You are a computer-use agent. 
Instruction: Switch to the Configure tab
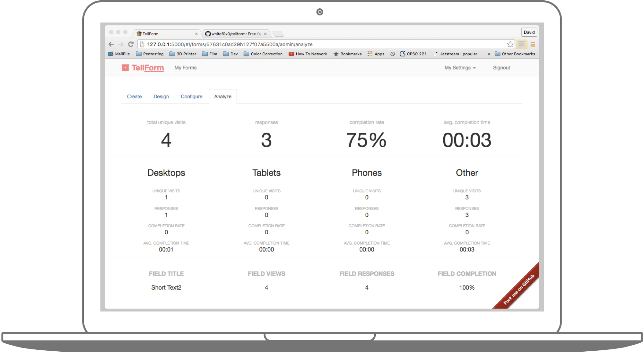click(x=191, y=97)
